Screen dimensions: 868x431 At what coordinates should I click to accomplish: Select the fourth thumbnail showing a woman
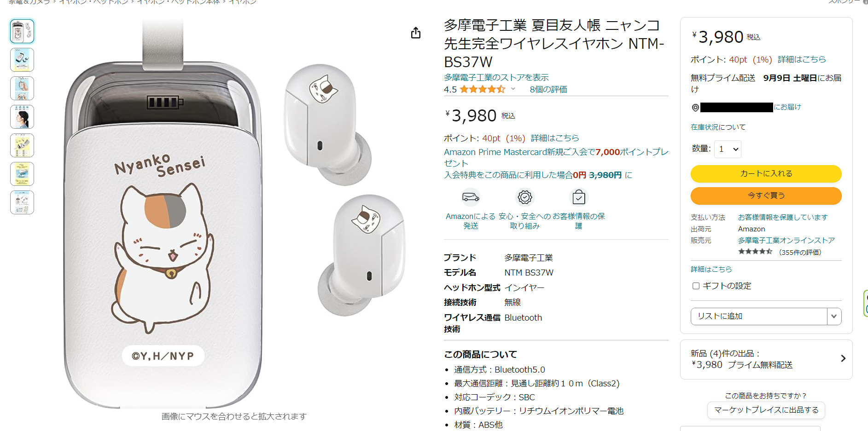click(22, 117)
